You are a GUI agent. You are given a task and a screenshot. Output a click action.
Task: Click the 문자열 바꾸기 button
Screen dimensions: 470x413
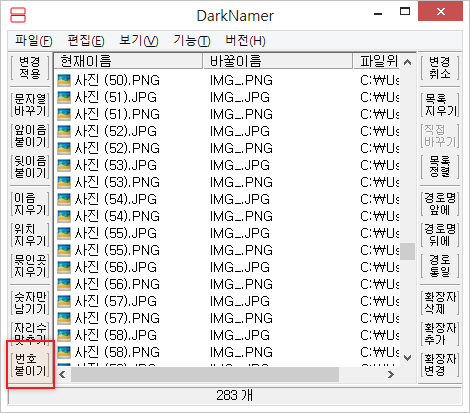pos(30,105)
